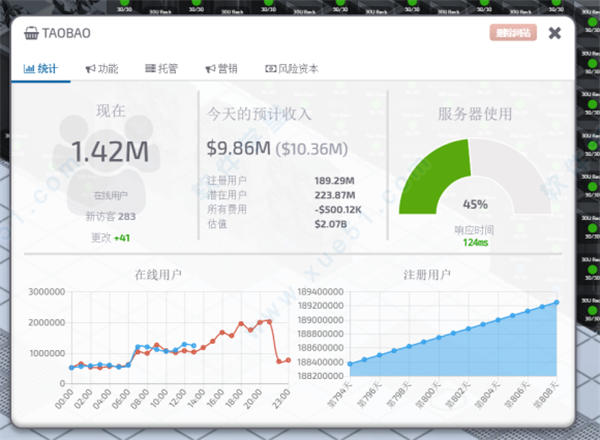Click the megaphone icon beside 营销
Screen dimensions: 600x440
point(210,69)
